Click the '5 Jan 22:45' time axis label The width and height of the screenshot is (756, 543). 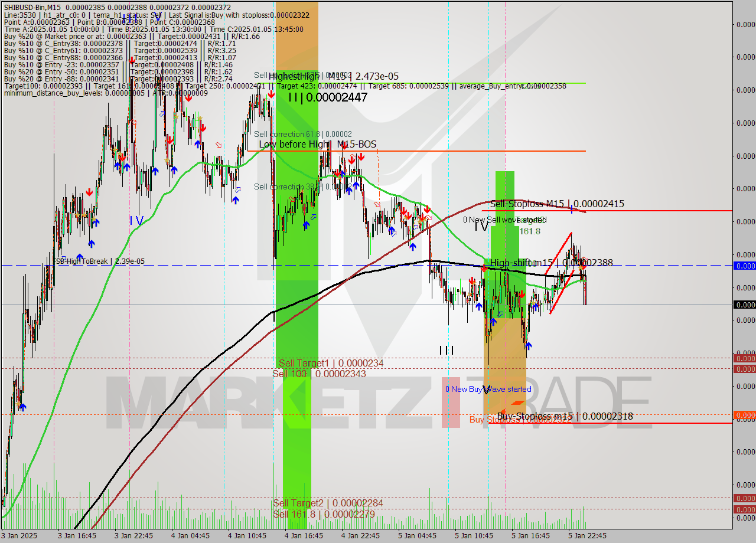click(587, 536)
